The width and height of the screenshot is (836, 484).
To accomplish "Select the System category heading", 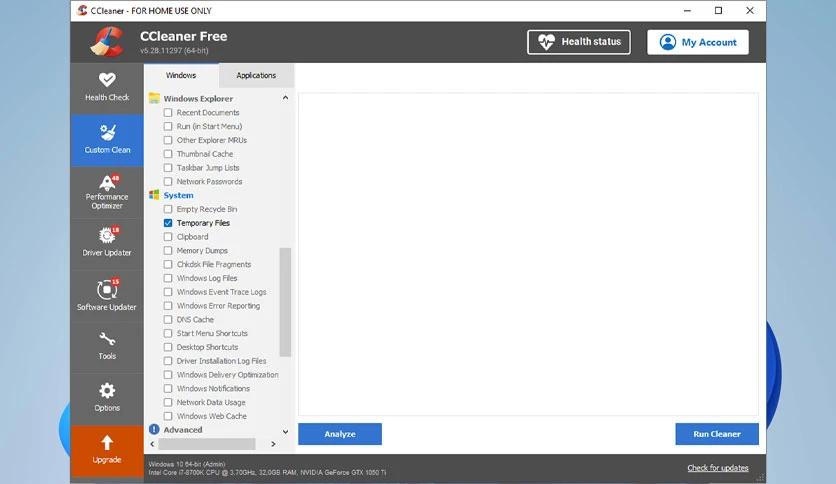I will click(179, 195).
